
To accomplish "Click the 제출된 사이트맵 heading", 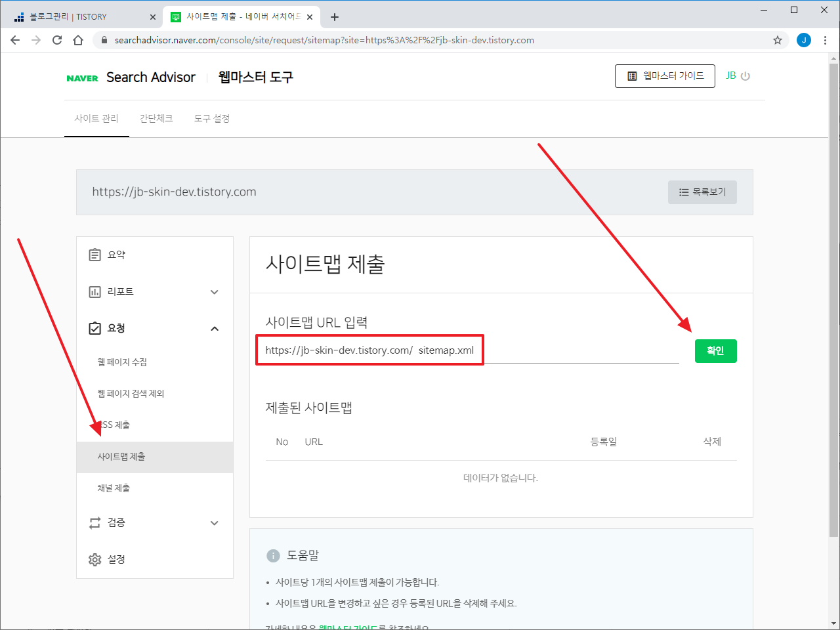I will 309,408.
